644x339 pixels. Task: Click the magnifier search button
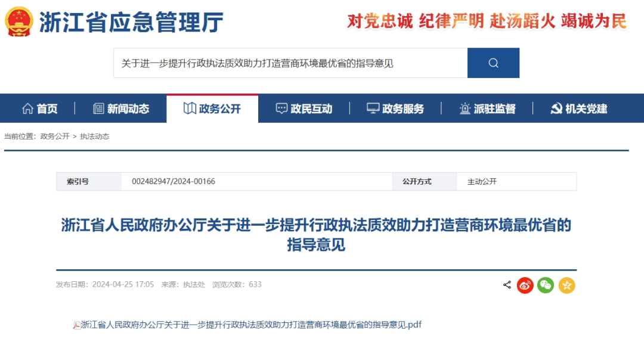point(493,63)
